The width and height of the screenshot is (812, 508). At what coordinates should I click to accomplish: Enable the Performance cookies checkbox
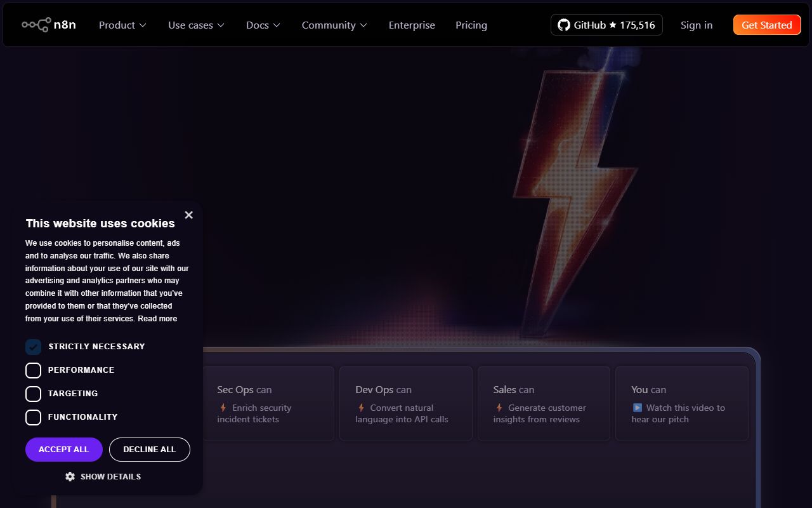point(33,370)
